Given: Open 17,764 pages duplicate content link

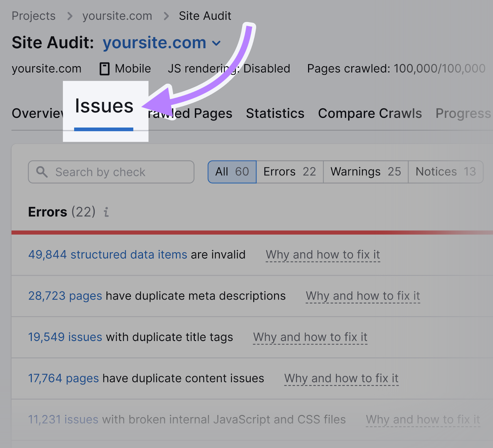Looking at the screenshot, I should pyautogui.click(x=63, y=378).
